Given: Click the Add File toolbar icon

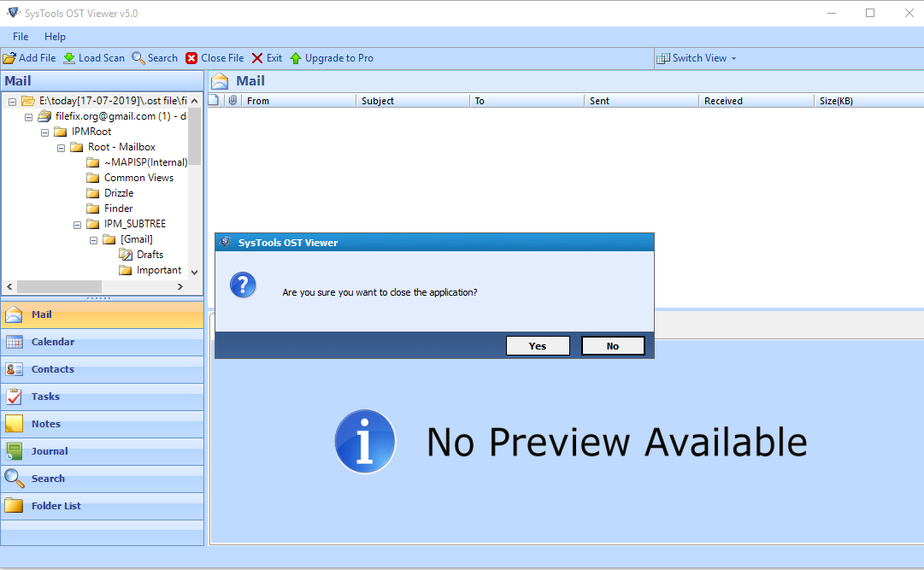Looking at the screenshot, I should 9,58.
